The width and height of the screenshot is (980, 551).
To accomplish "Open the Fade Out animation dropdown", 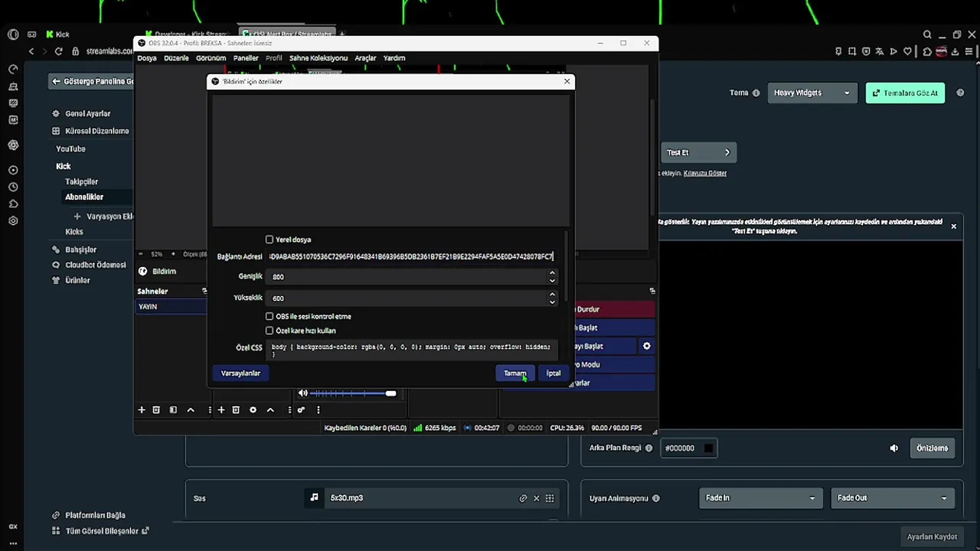I will click(893, 498).
